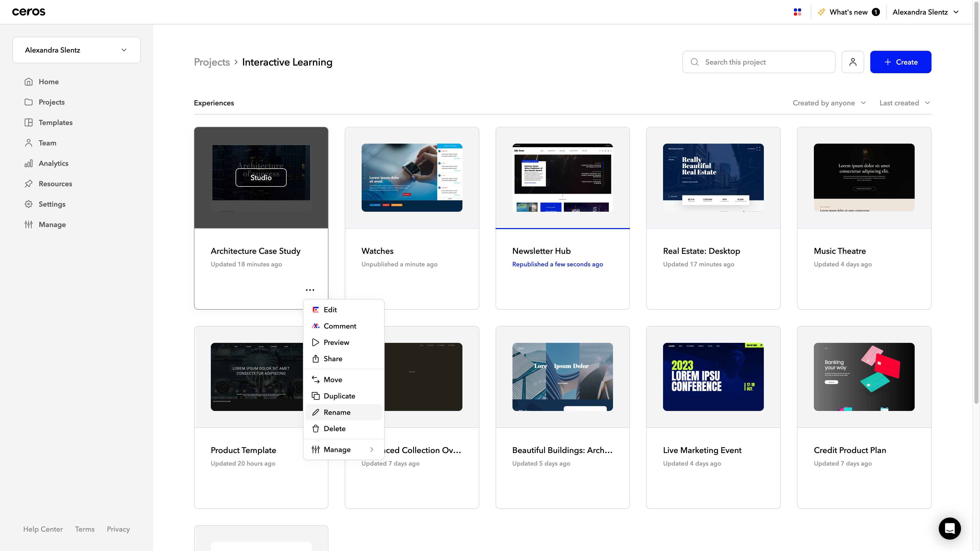This screenshot has width=980, height=551.
Task: Open the Newsletter Hub thumbnail
Action: 562,178
